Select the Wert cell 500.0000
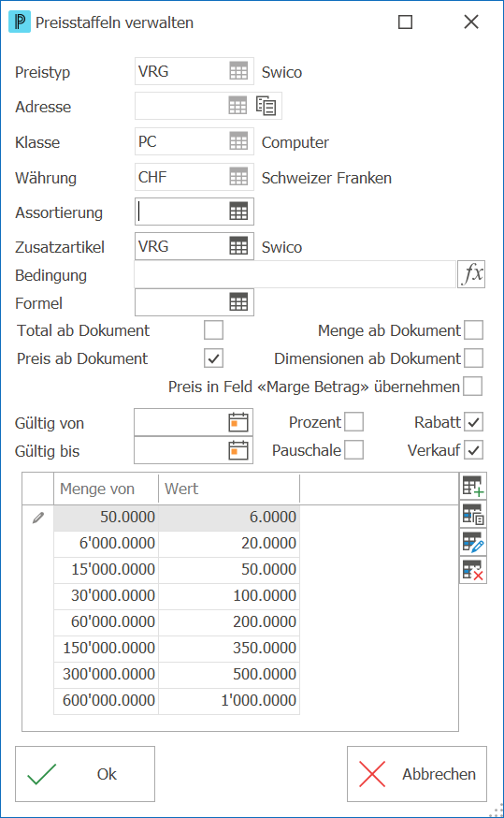This screenshot has width=504, height=818. [229, 675]
